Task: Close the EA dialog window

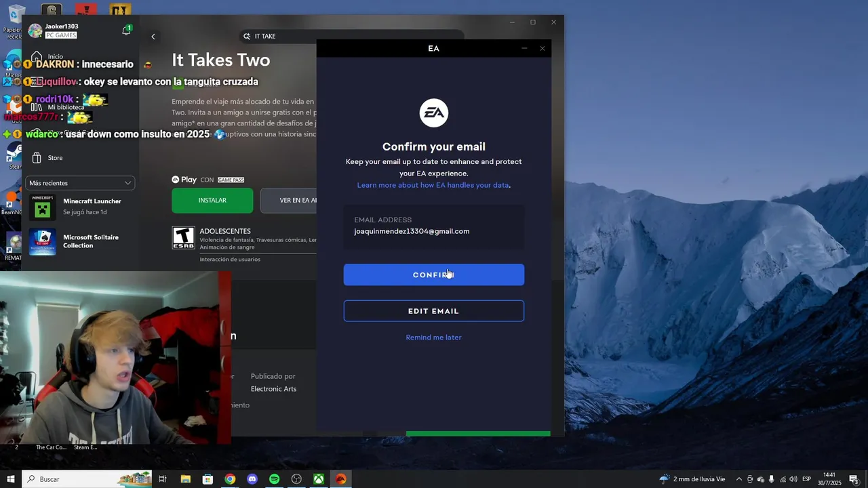Action: click(x=542, y=48)
